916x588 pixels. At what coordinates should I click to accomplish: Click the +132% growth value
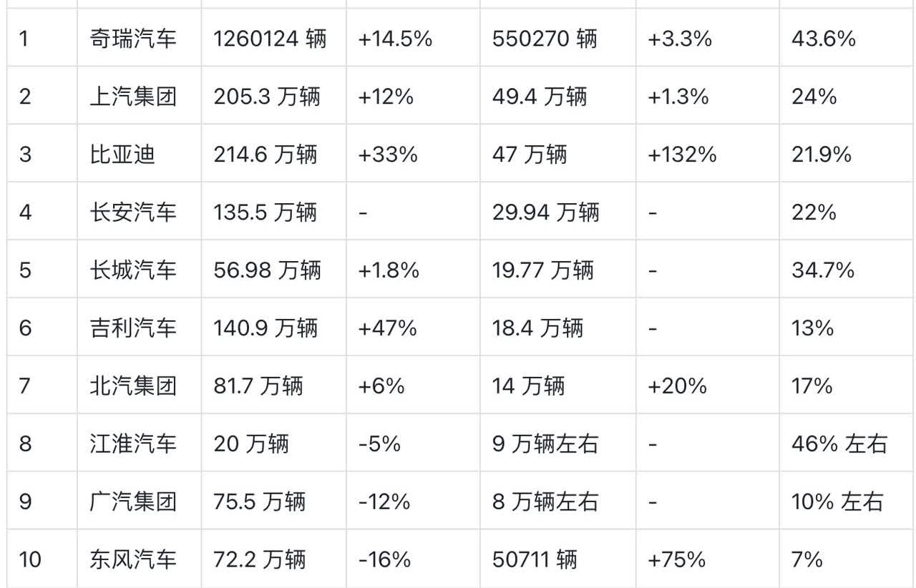click(x=682, y=154)
